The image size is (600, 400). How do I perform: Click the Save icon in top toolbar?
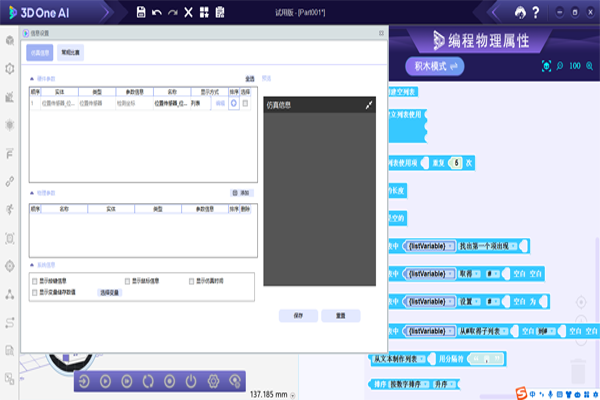(x=141, y=12)
